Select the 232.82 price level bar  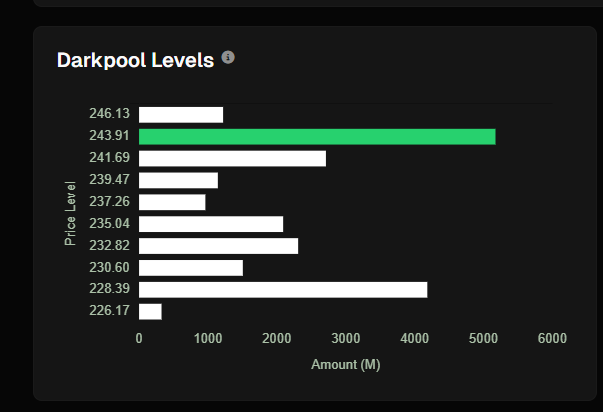218,246
